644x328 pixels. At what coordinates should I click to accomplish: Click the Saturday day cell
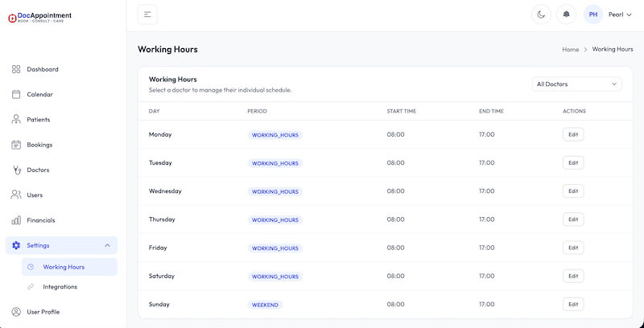(160, 276)
